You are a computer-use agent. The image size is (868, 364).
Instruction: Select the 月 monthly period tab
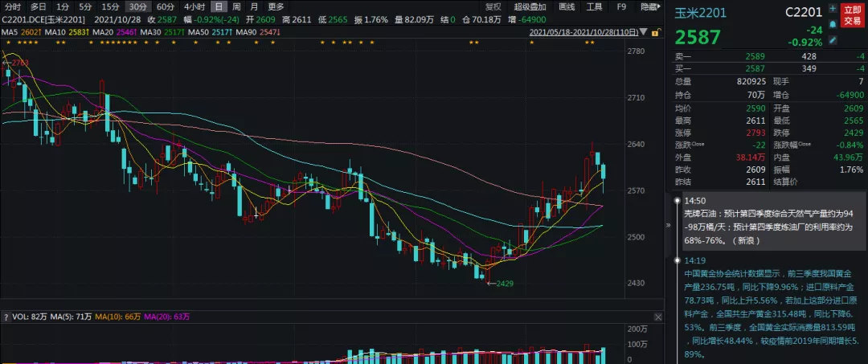(x=253, y=7)
